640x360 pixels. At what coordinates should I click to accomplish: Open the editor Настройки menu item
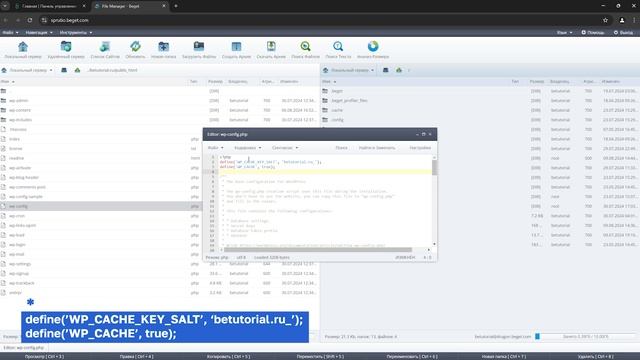(420, 148)
